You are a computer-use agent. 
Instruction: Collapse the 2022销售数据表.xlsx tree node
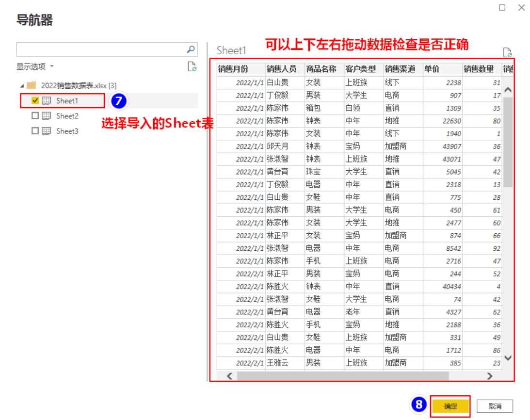(x=22, y=86)
